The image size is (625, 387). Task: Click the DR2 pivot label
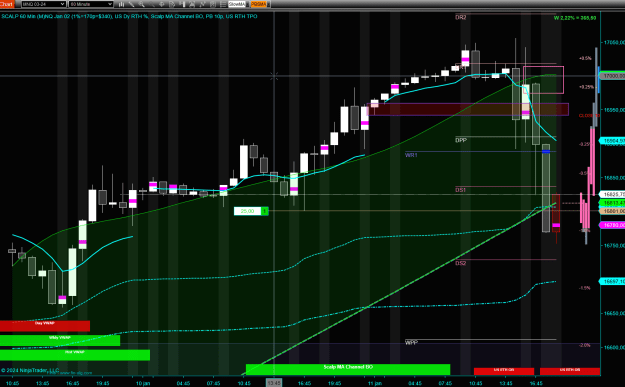pyautogui.click(x=460, y=17)
